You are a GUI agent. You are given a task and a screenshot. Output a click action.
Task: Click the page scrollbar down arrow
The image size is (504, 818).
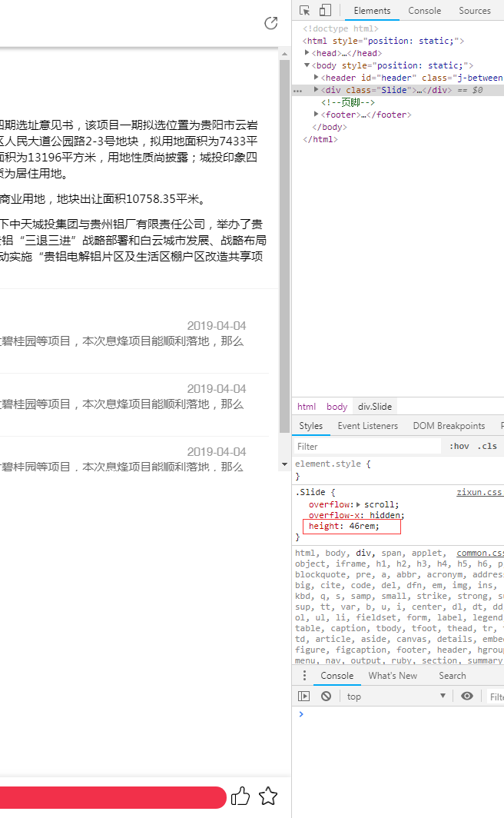pos(284,464)
